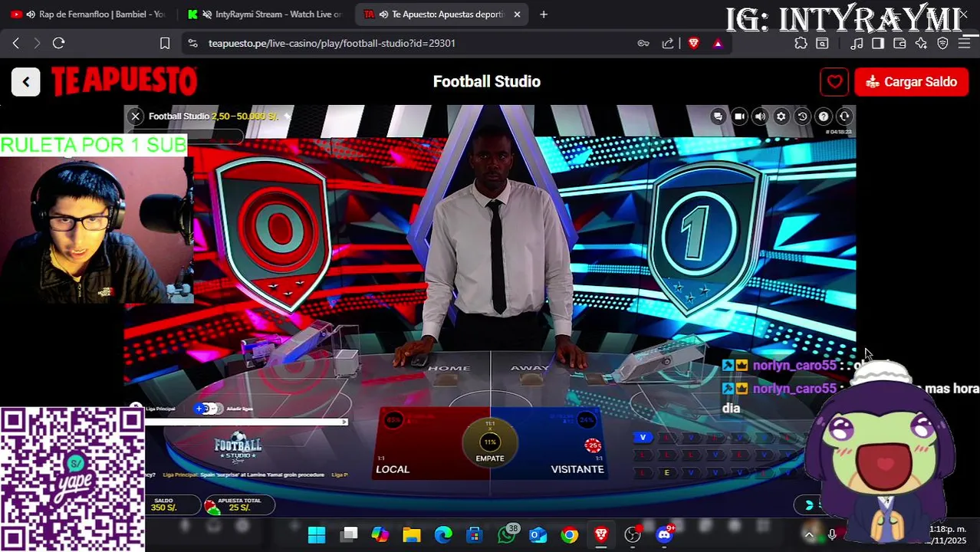This screenshot has width=980, height=552.
Task: Open Discord from taskbar
Action: [x=664, y=534]
